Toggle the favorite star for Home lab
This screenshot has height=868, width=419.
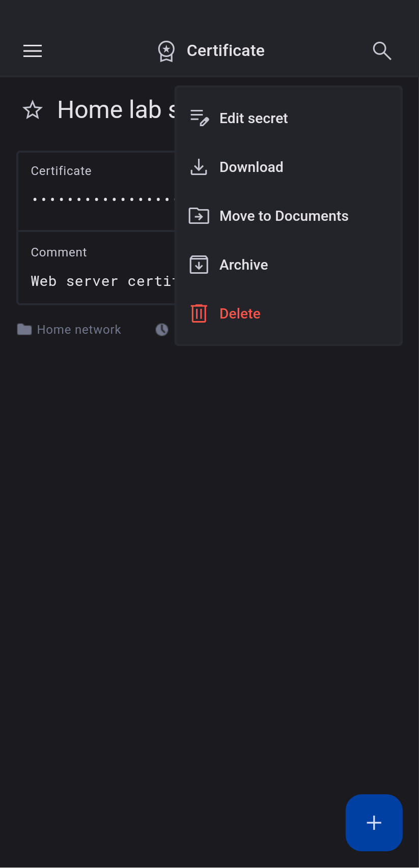coord(33,110)
